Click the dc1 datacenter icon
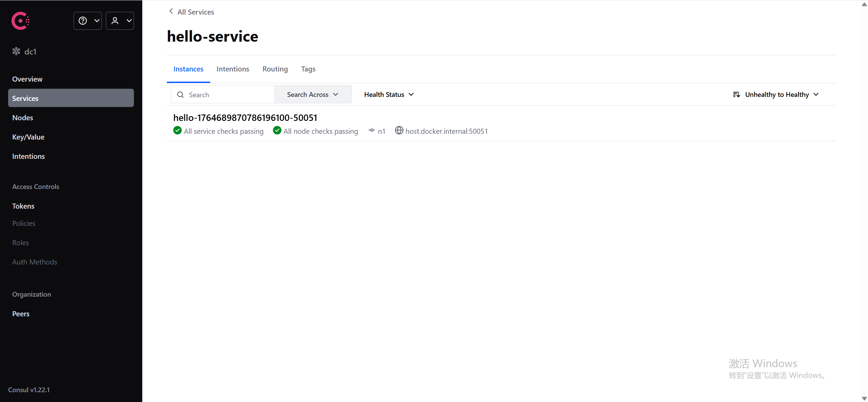 tap(16, 51)
